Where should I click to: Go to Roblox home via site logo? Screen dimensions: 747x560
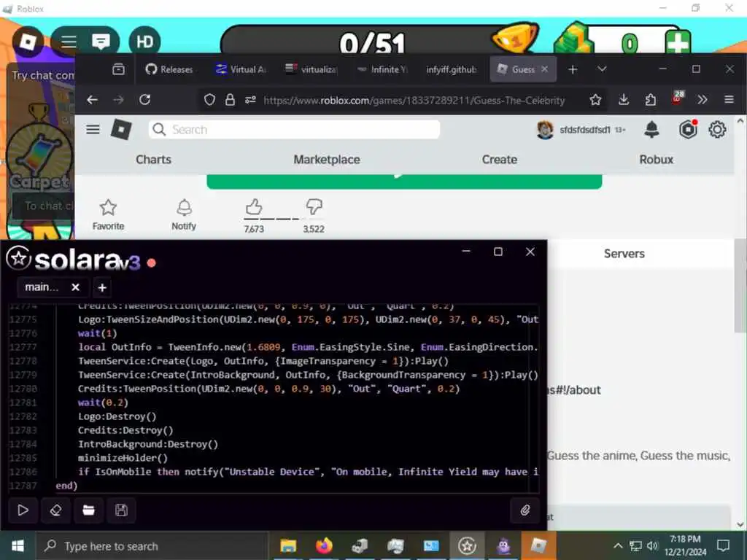121,130
